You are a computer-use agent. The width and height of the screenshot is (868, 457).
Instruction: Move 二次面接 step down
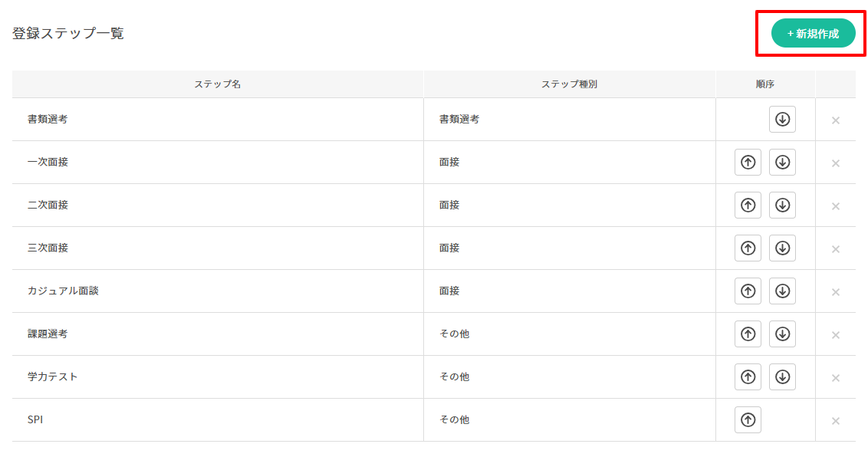782,205
